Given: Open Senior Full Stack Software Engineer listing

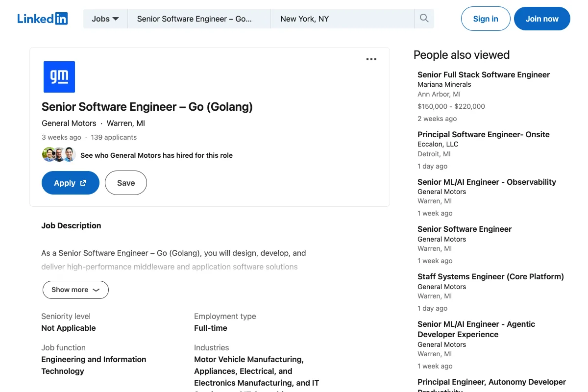Looking at the screenshot, I should coord(484,74).
